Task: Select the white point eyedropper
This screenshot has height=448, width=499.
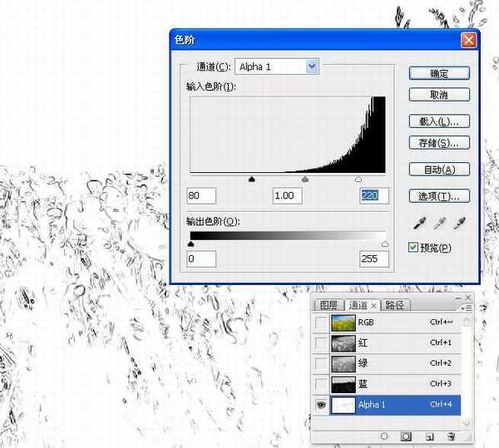Action: (x=459, y=224)
